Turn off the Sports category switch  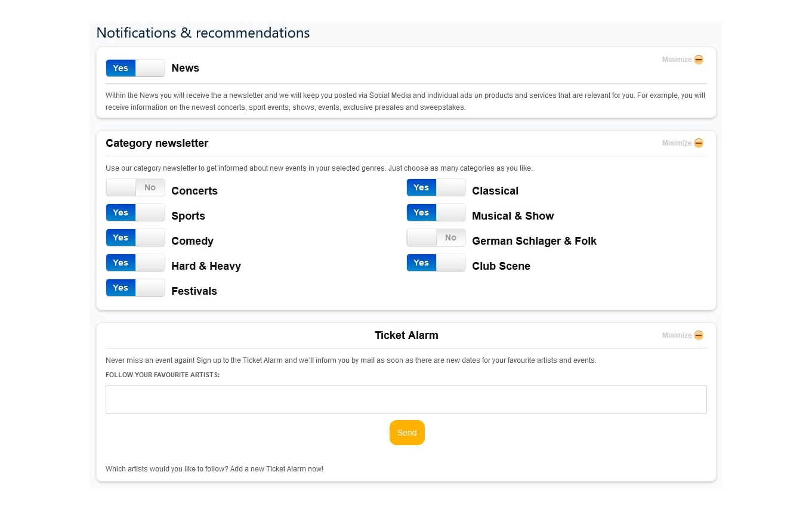coord(135,212)
